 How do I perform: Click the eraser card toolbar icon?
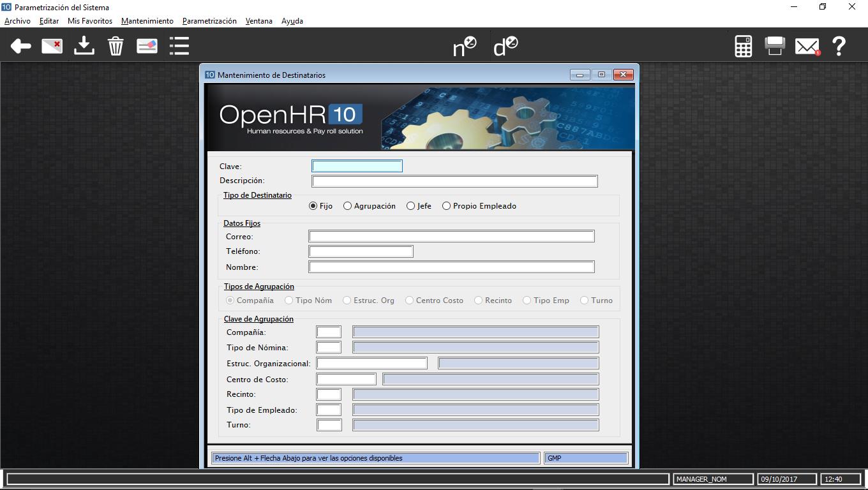pyautogui.click(x=147, y=46)
